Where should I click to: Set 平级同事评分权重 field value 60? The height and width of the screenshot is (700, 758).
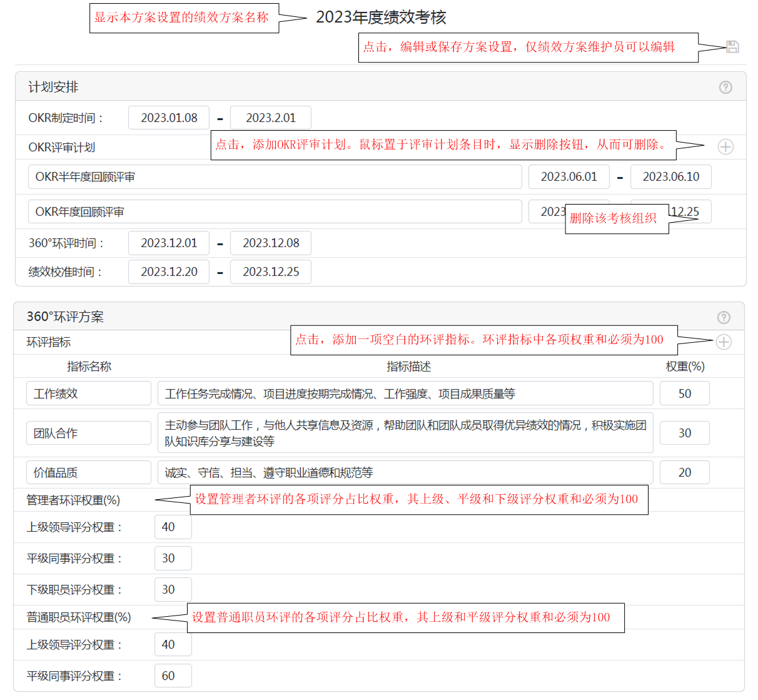pyautogui.click(x=173, y=676)
